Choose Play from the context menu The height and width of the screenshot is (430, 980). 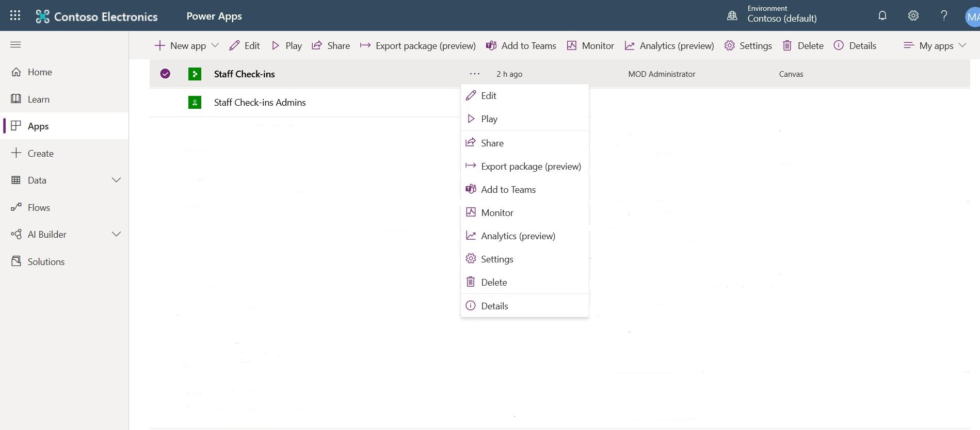click(x=525, y=119)
